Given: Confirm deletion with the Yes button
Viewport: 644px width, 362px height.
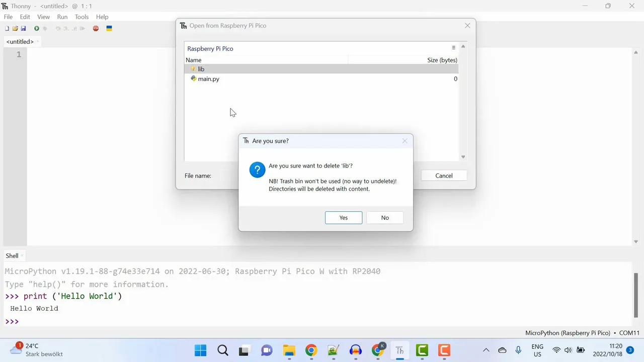Looking at the screenshot, I should pyautogui.click(x=344, y=218).
